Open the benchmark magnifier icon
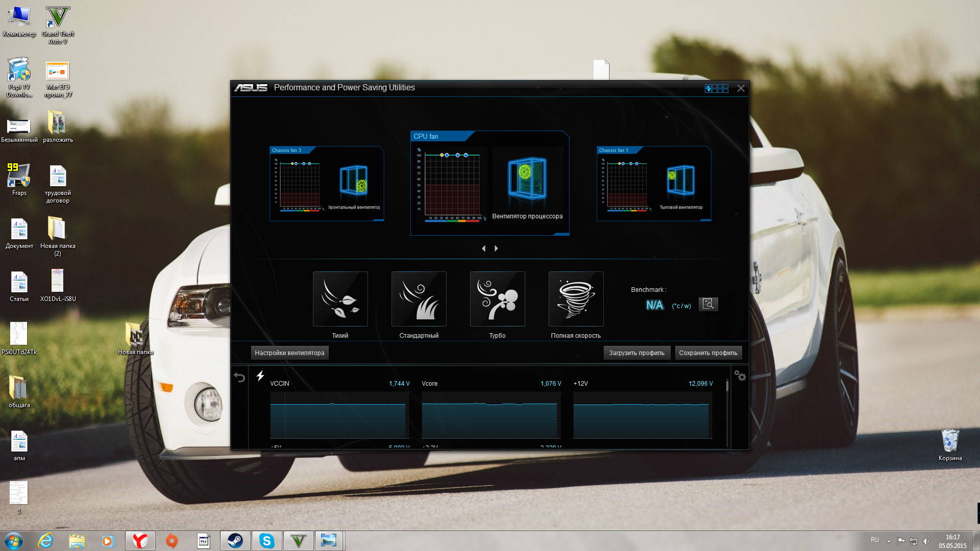980x551 pixels. point(708,304)
